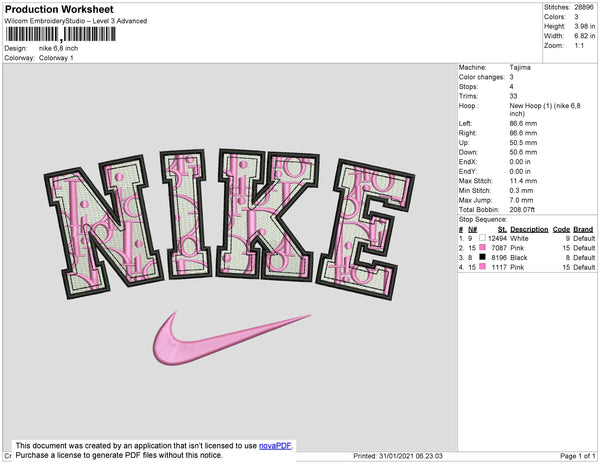Click the Stop Sequence label
The height and width of the screenshot is (464, 600).
tap(483, 220)
